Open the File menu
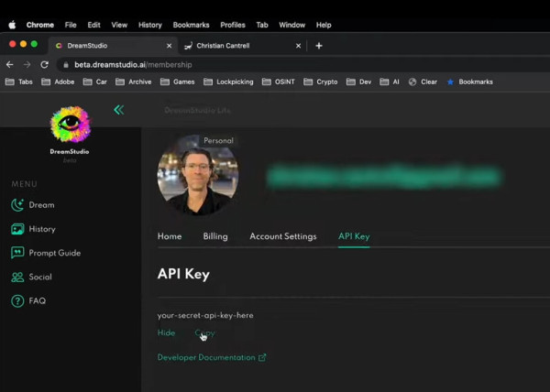This screenshot has width=550, height=392. [71, 25]
